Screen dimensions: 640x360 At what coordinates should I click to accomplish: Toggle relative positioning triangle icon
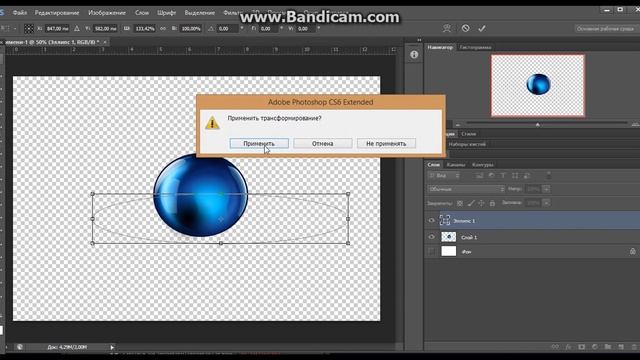[x=77, y=29]
